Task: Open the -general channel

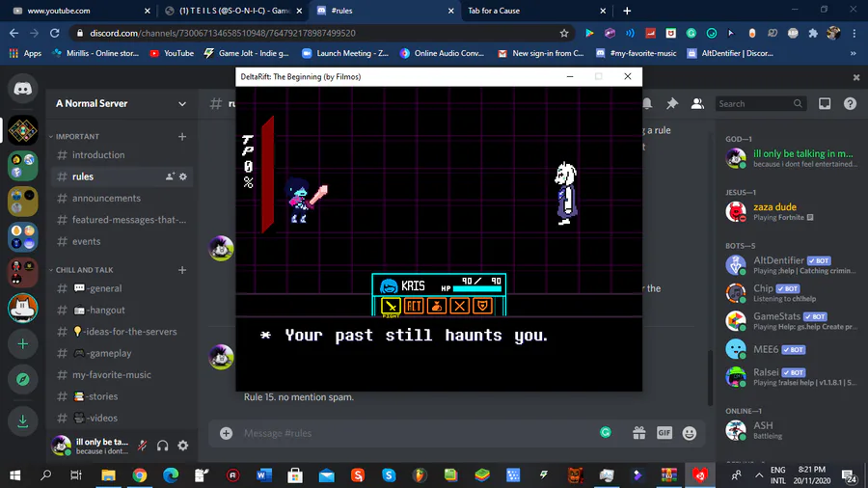Action: point(122,288)
